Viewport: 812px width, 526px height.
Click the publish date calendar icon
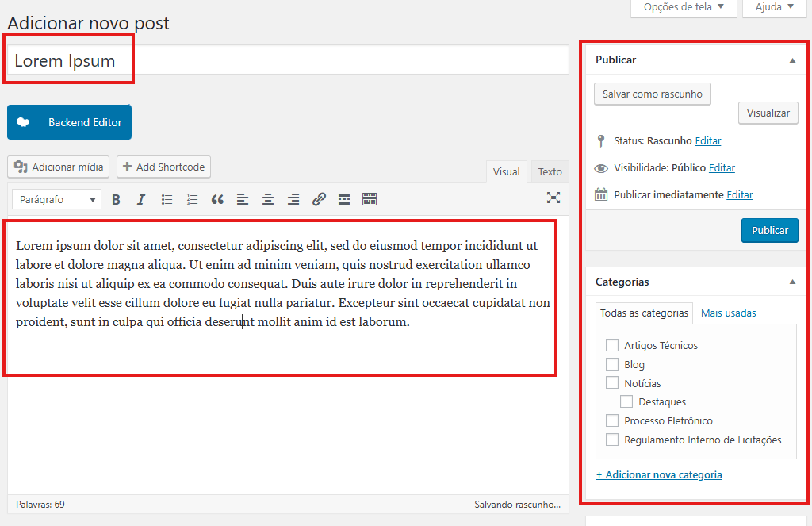[601, 195]
